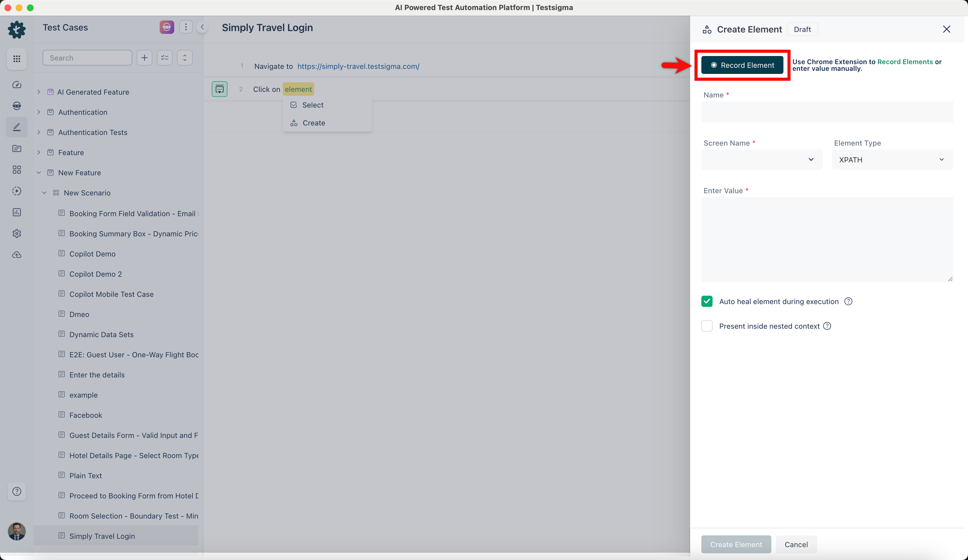Focus the Search test cases field
The image size is (968, 560).
click(87, 58)
